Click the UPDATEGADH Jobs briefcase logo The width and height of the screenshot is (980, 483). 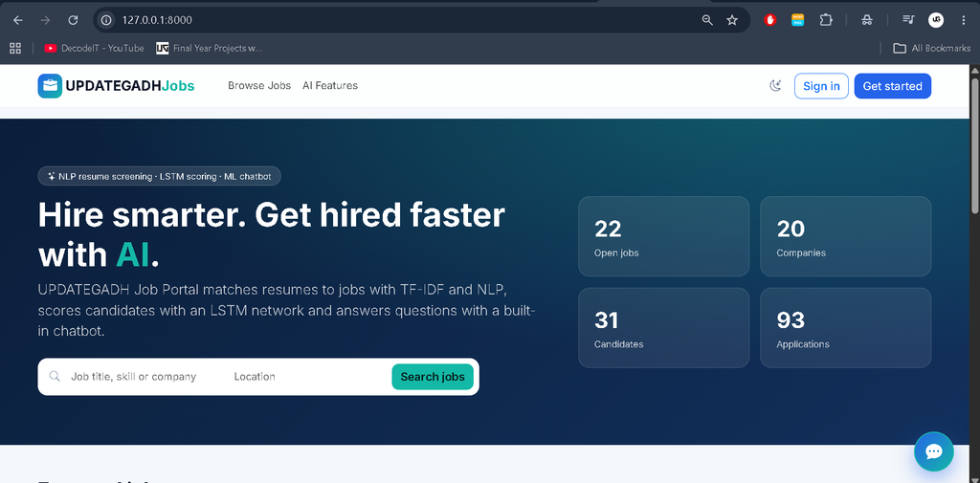click(50, 86)
